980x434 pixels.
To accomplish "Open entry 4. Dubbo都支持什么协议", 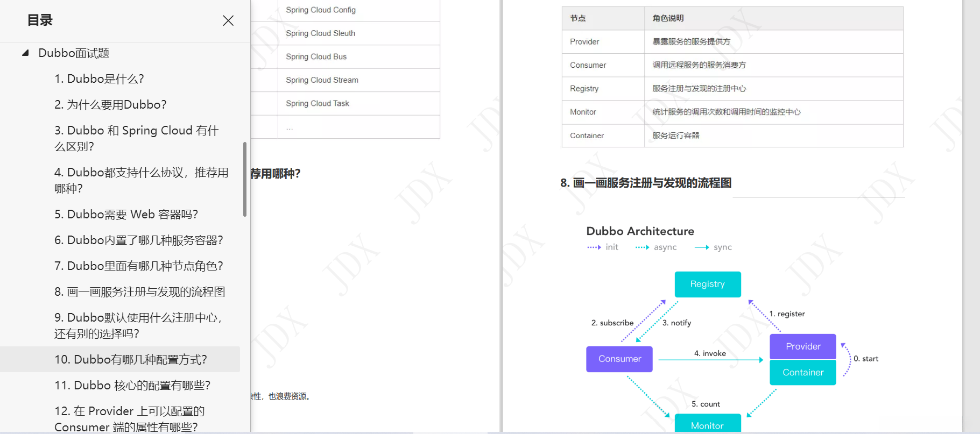I will (x=142, y=180).
